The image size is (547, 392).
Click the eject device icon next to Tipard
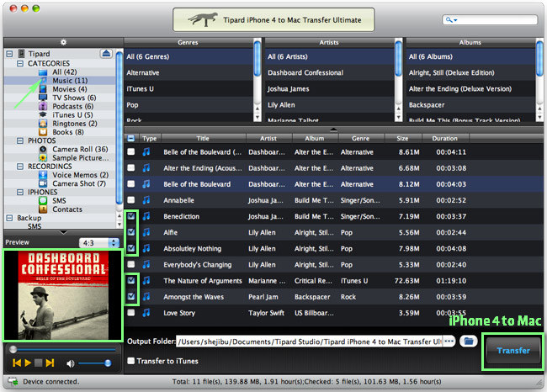tap(106, 53)
